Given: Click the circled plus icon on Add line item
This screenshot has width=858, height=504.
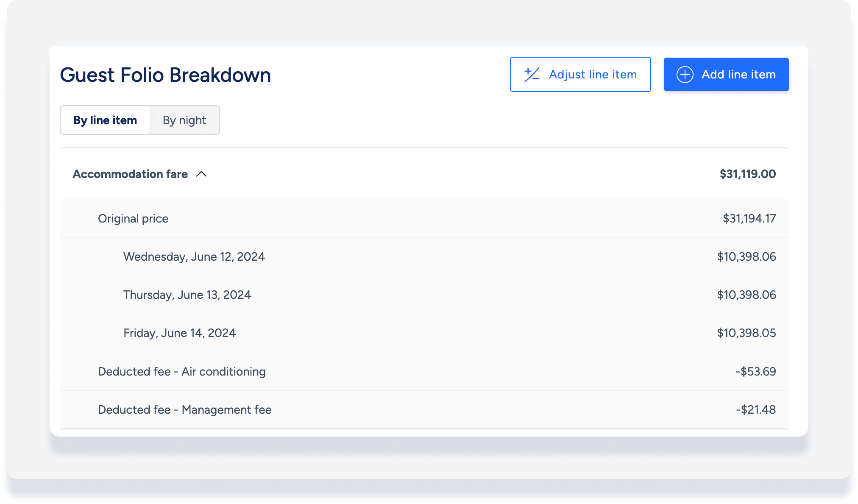Looking at the screenshot, I should click(685, 75).
